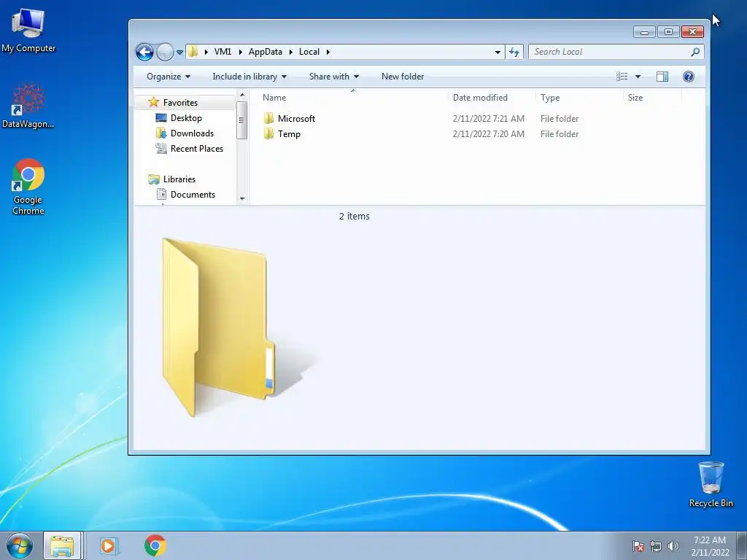The height and width of the screenshot is (560, 747).
Task: Open the view options dropdown arrow
Action: tap(638, 77)
